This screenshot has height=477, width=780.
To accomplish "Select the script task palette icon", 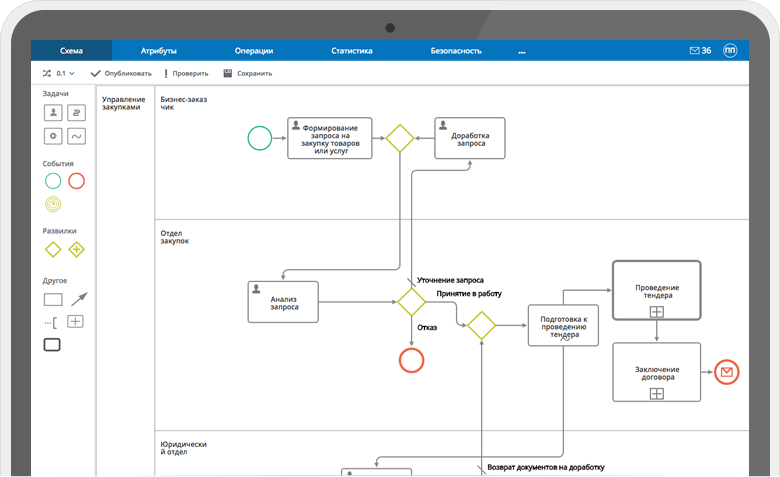I will (76, 112).
